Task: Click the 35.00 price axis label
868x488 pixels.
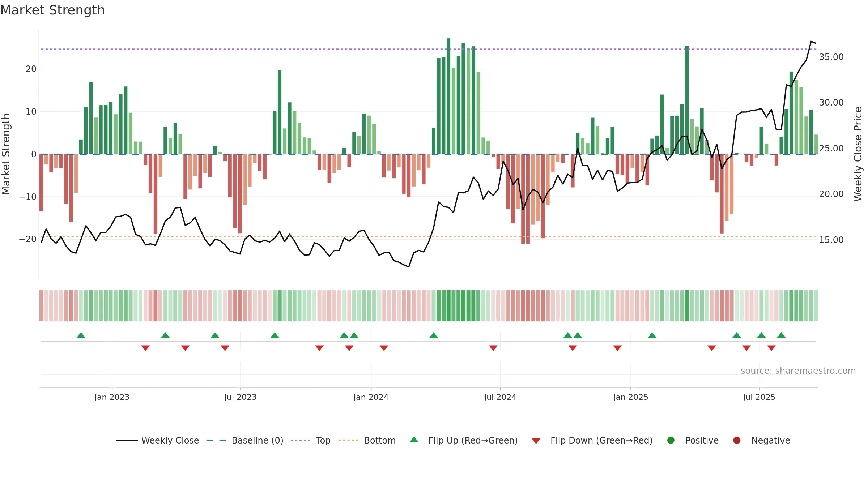Action: click(x=831, y=57)
